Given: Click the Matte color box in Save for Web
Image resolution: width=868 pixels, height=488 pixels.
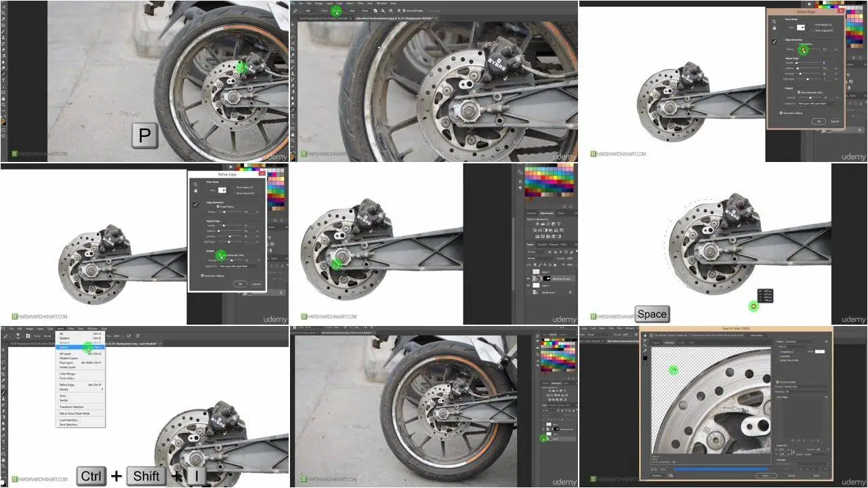Looking at the screenshot, I should pyautogui.click(x=820, y=352).
